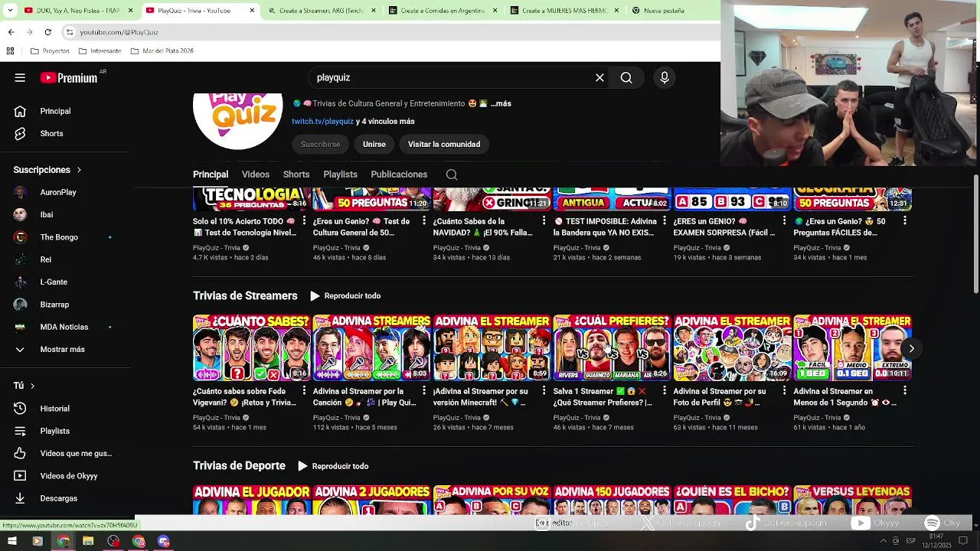This screenshot has height=551, width=980.
Task: Open Mar del Plata 2026 bookmark folder
Action: click(x=162, y=51)
